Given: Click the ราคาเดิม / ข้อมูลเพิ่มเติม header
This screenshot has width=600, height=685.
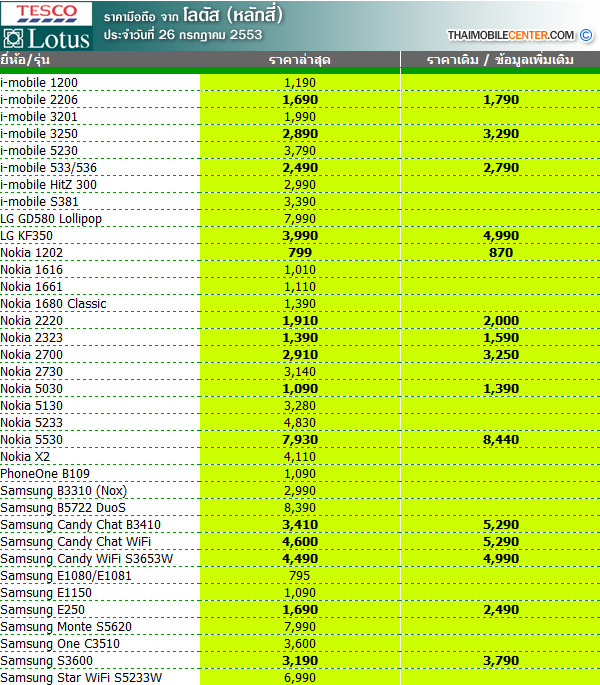Looking at the screenshot, I should point(500,60).
